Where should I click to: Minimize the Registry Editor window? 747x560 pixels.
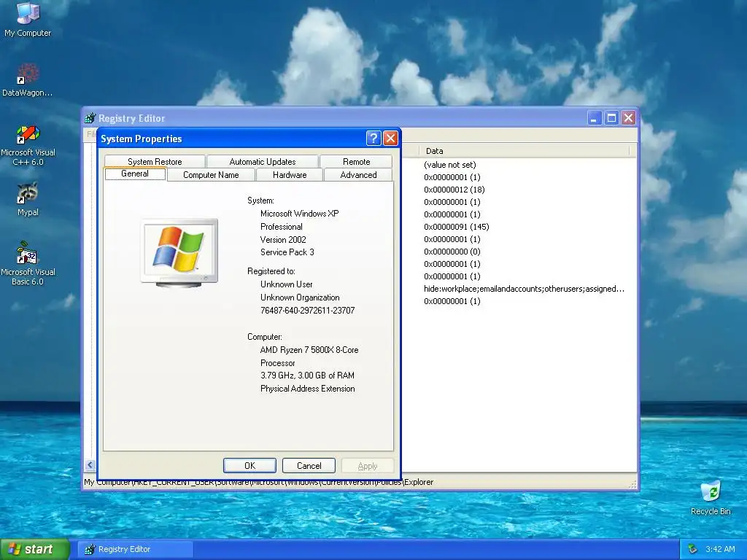[594, 117]
